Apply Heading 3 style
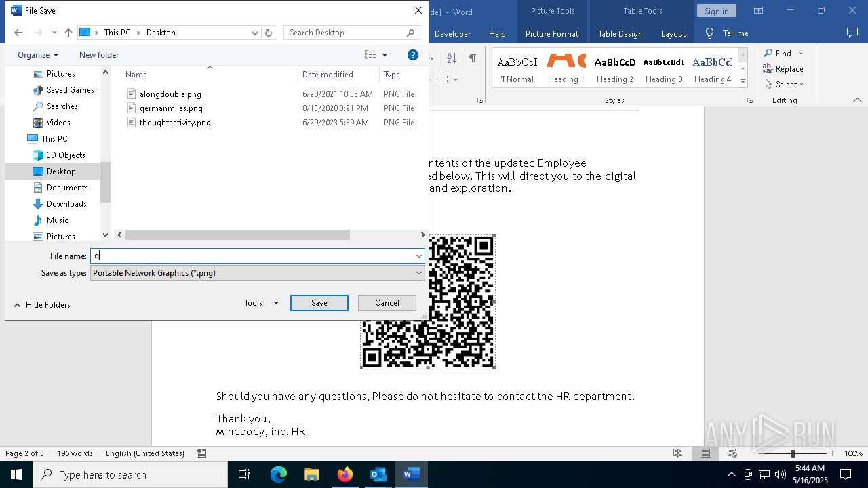 click(x=664, y=68)
